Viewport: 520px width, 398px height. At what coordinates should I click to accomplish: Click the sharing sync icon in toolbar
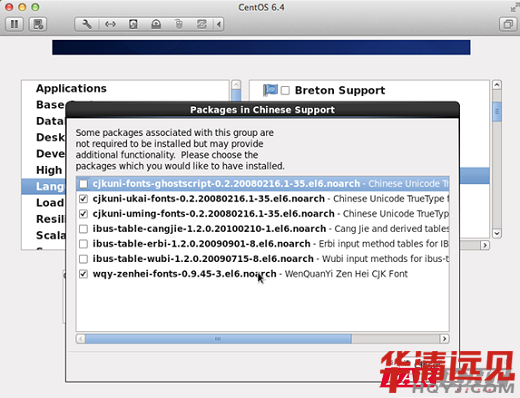[201, 24]
